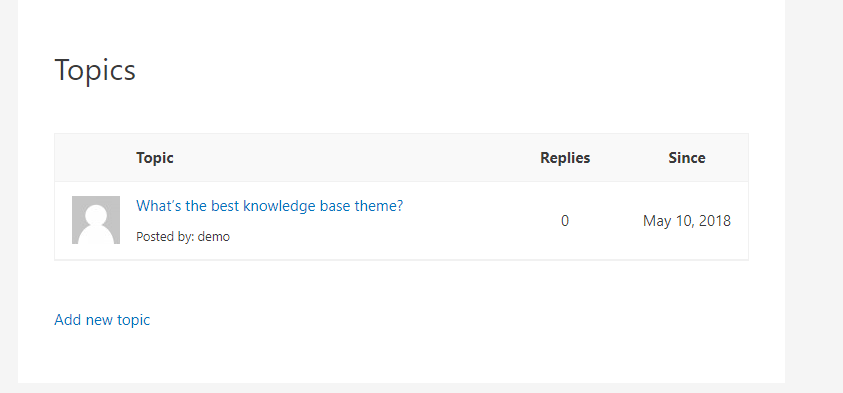Click the question mark ending the topic title
This screenshot has height=393, width=843.
(x=399, y=206)
